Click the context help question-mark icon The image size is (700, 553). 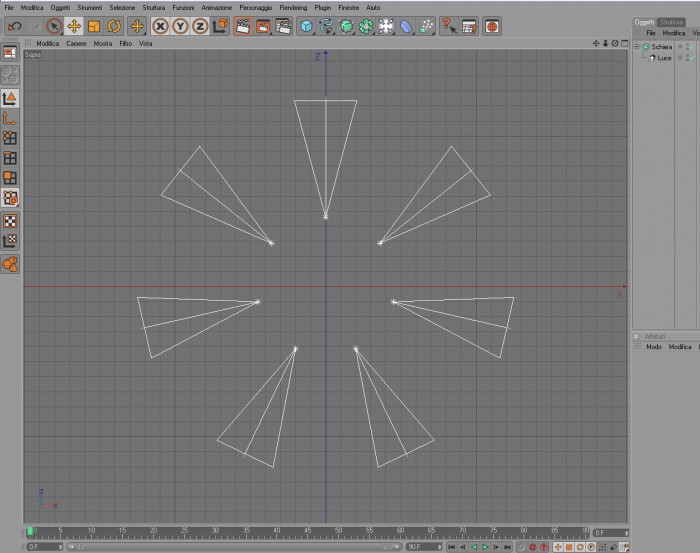point(449,26)
